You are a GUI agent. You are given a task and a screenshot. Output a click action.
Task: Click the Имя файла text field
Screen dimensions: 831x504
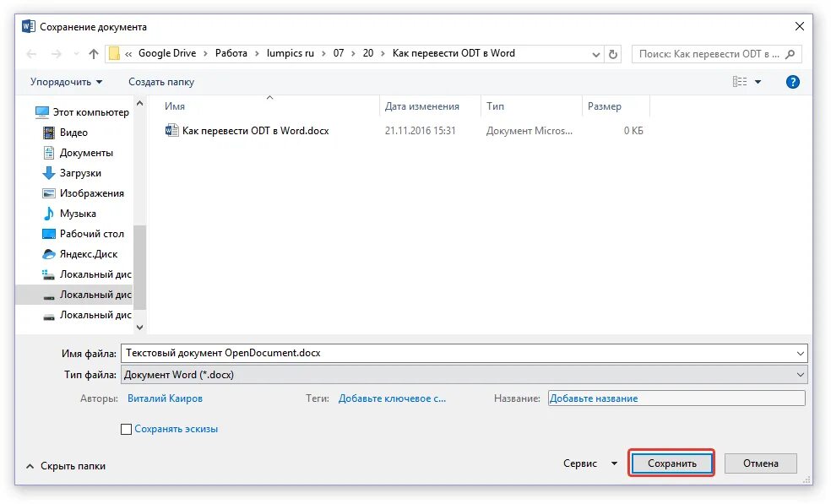(x=464, y=353)
